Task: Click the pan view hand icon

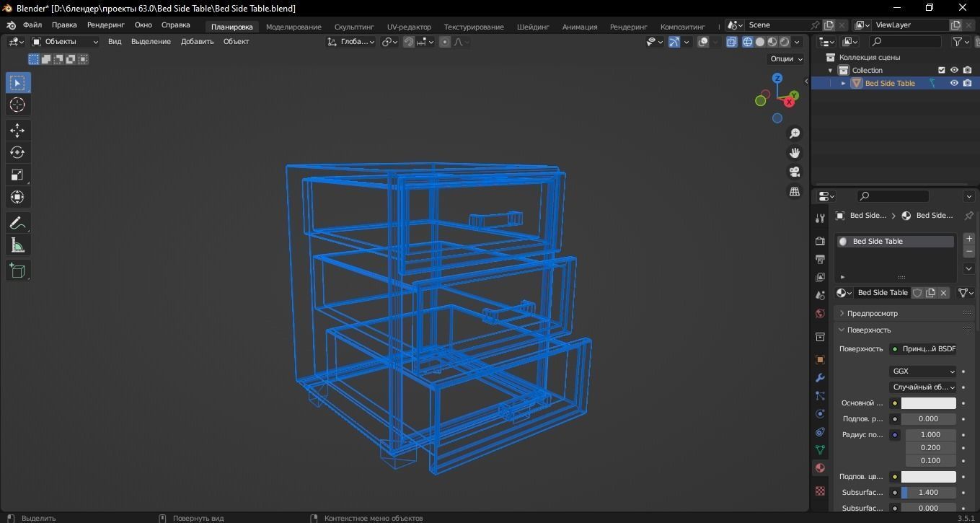Action: 795,153
